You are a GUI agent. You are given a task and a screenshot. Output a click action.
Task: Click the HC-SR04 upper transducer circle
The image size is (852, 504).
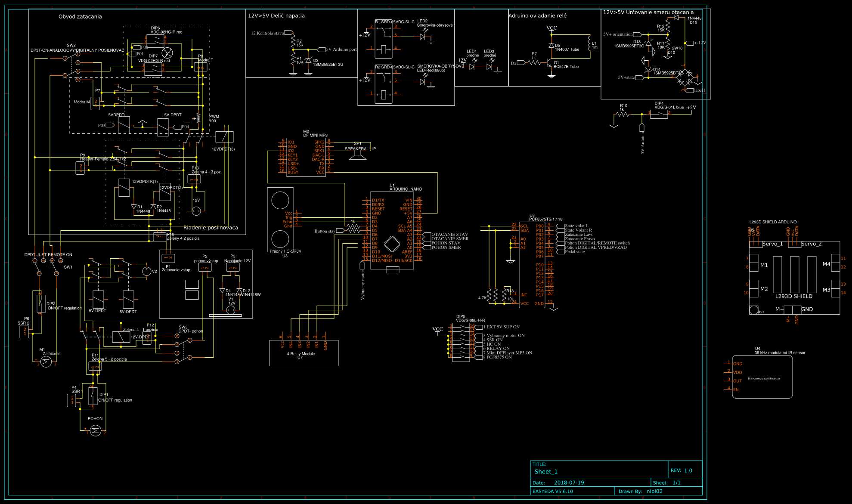click(280, 200)
